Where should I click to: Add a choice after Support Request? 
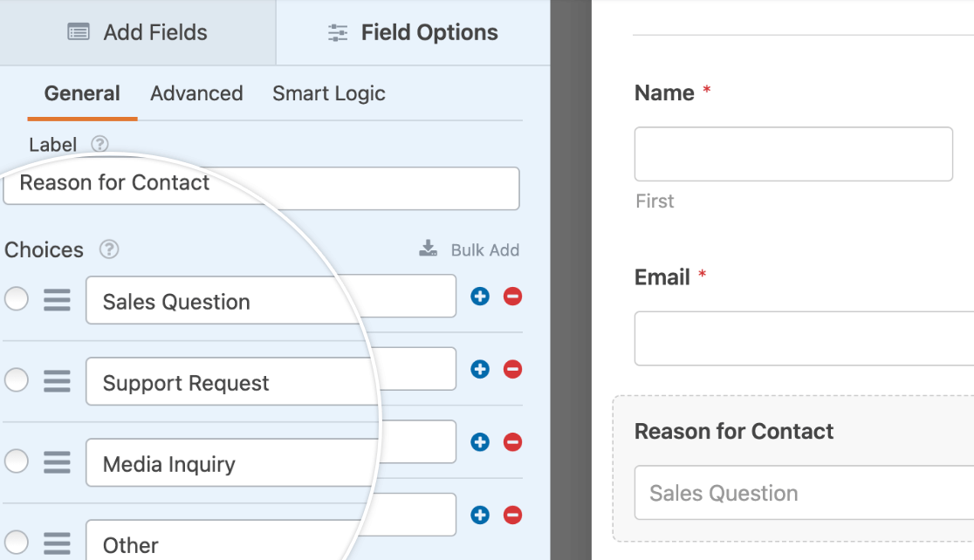pyautogui.click(x=480, y=369)
